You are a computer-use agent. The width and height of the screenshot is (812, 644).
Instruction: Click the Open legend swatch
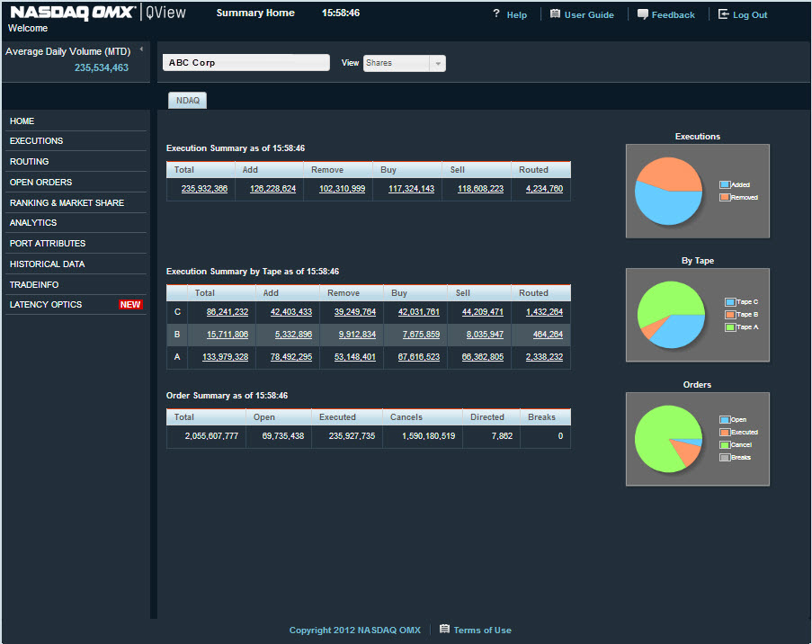pyautogui.click(x=725, y=420)
